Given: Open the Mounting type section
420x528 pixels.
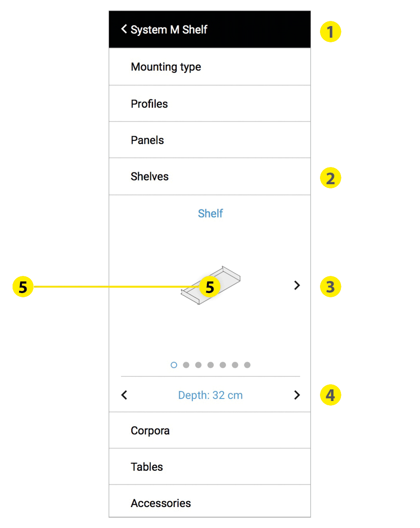Looking at the screenshot, I should (x=166, y=67).
